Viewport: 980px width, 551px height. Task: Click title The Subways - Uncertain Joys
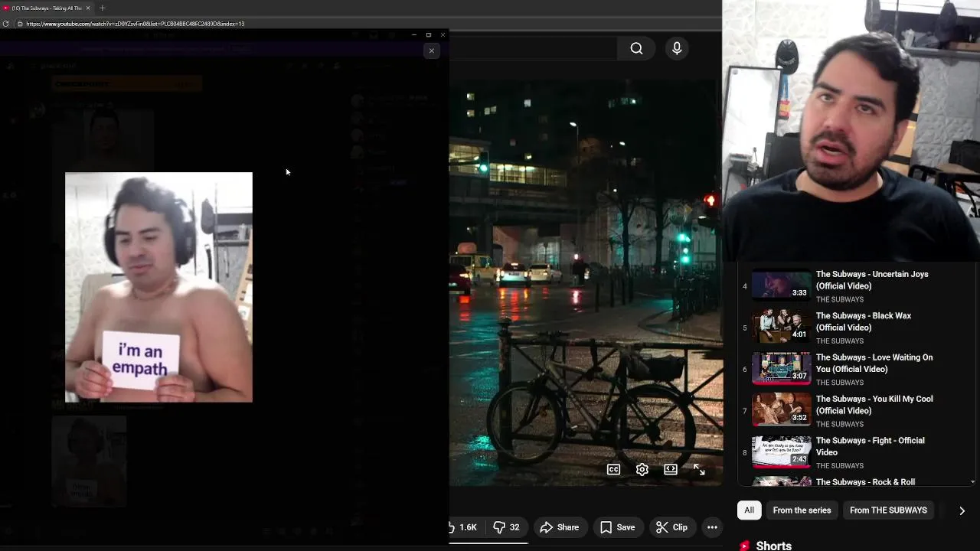(x=872, y=280)
